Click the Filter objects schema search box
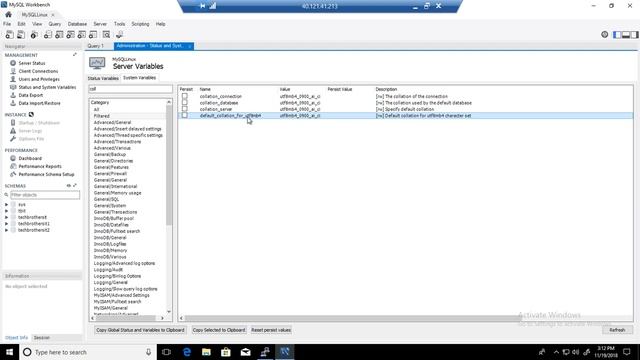 point(45,195)
